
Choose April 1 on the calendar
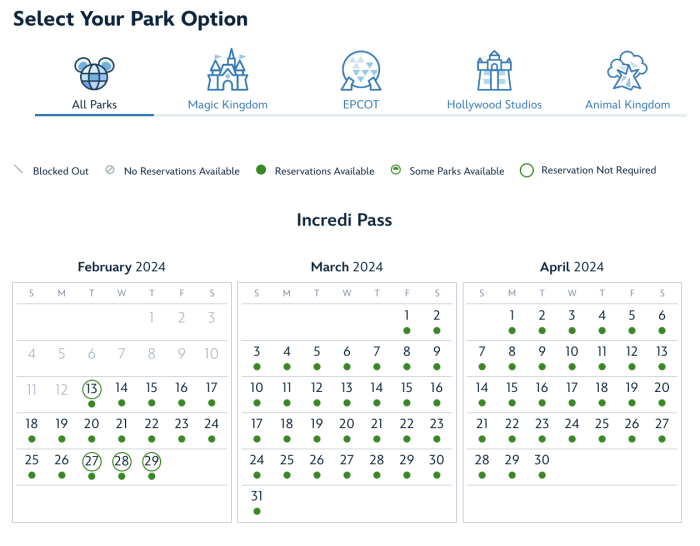pyautogui.click(x=512, y=316)
